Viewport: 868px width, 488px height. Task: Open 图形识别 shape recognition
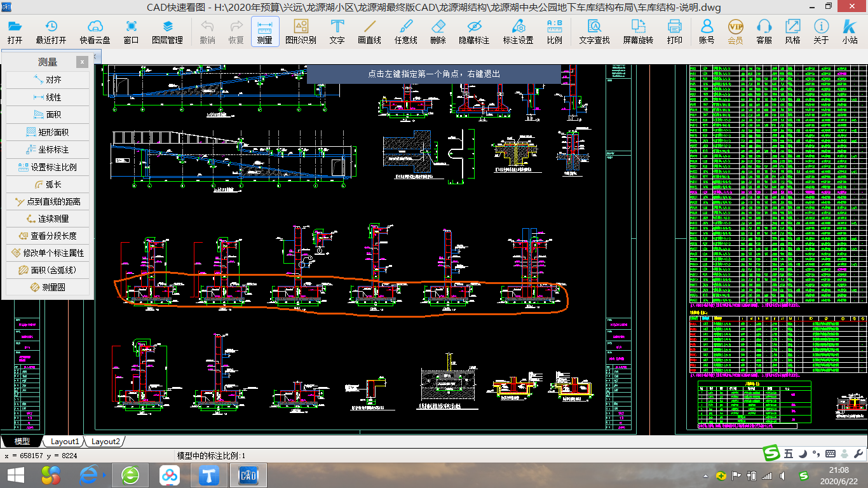[x=301, y=32]
